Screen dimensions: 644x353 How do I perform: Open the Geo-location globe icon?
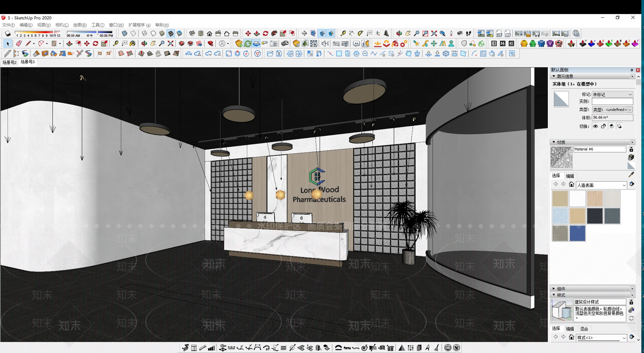point(576,33)
